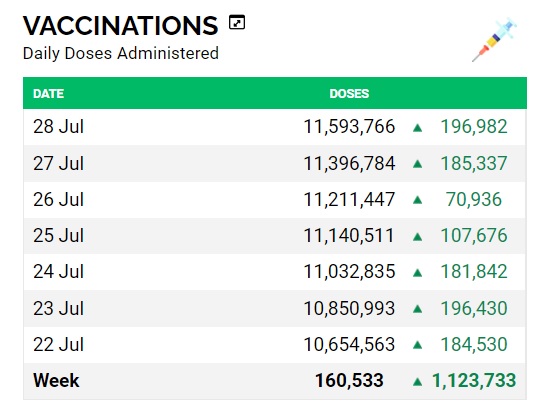Click the Week summary row label
Image resolution: width=544 pixels, height=415 pixels.
[x=56, y=380]
